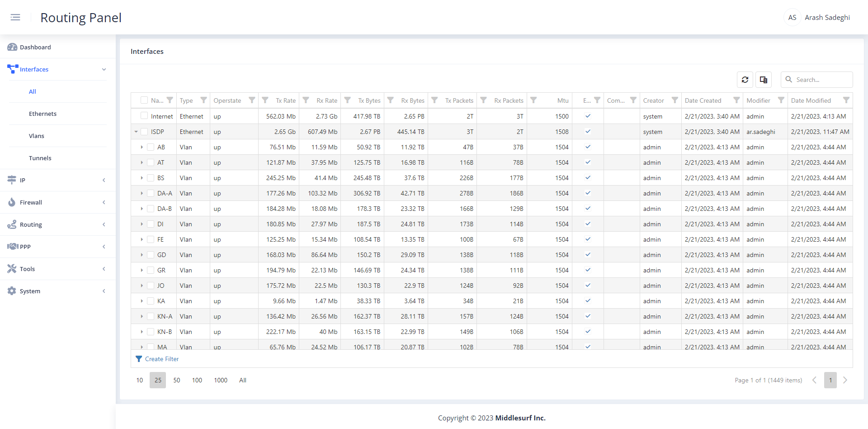Check the Internet row checkbox
Screen dimensions: 868x429
tap(144, 116)
